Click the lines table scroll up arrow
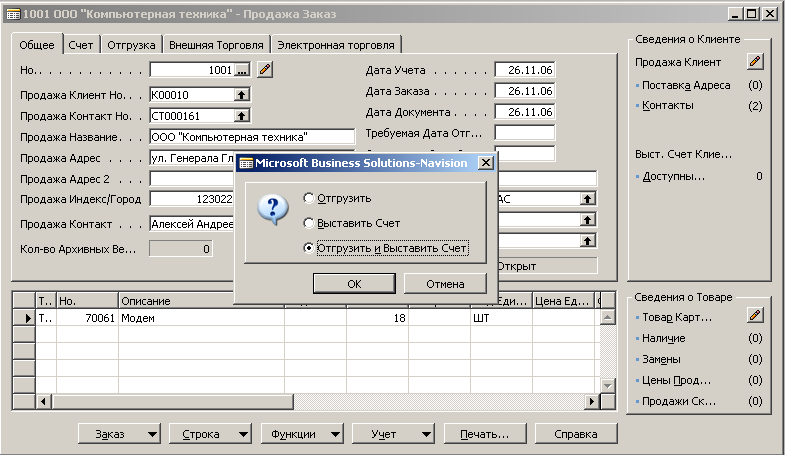This screenshot has height=455, width=785. (607, 317)
